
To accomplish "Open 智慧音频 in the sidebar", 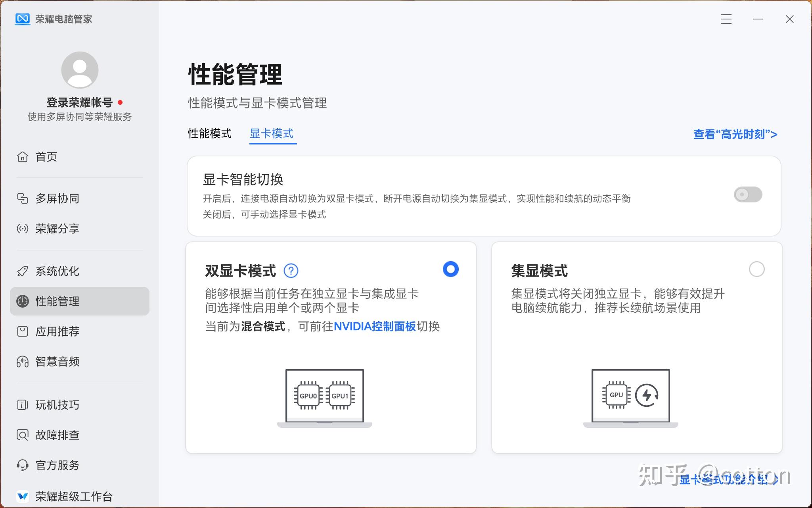I will tap(80, 362).
